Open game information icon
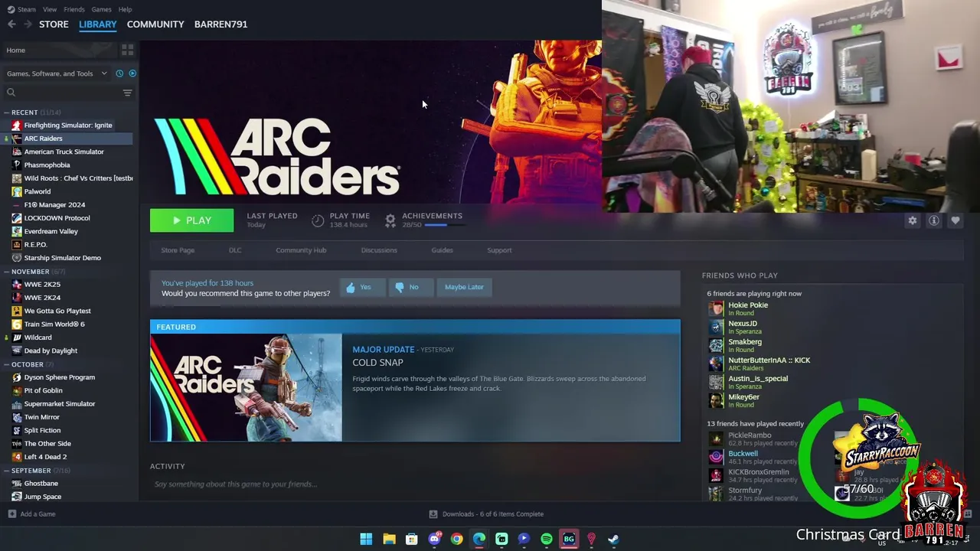This screenshot has width=980, height=551. click(x=934, y=220)
